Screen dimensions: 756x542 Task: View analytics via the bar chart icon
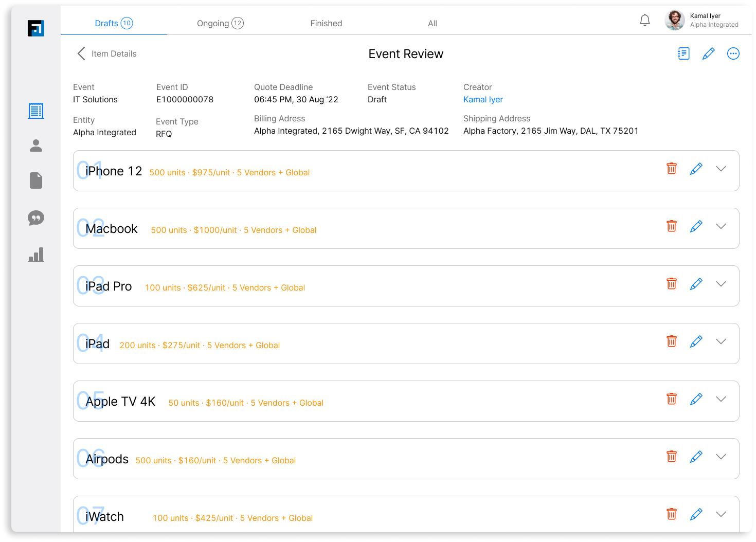[35, 254]
